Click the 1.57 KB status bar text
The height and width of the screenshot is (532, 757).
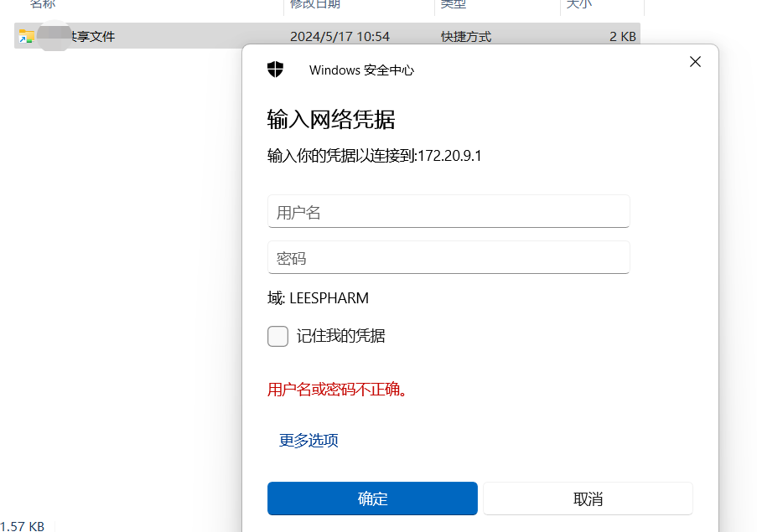click(x=22, y=526)
